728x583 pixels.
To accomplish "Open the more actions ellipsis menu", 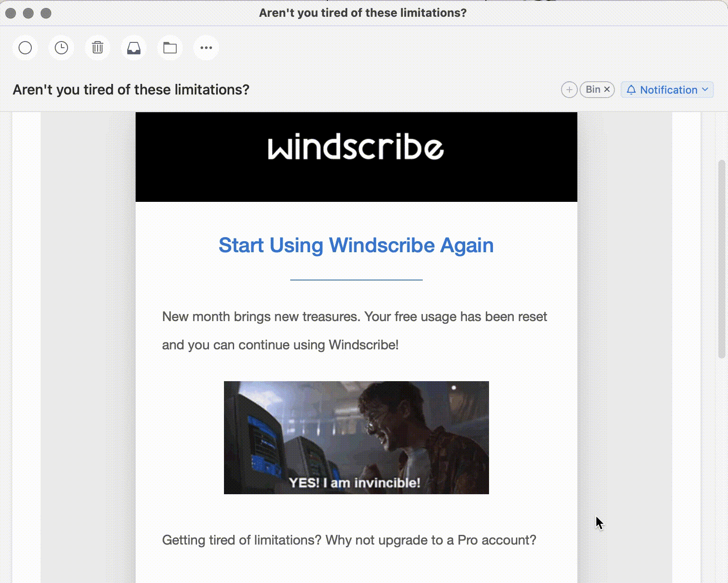I will pos(206,48).
